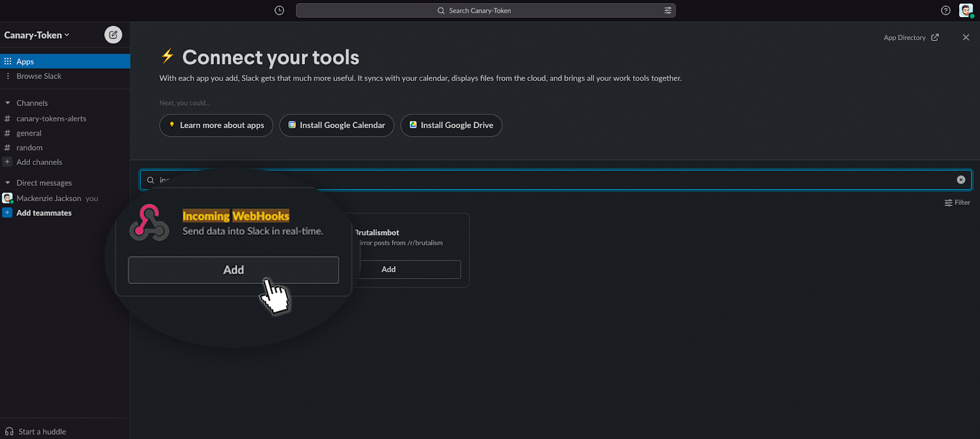Open the help question mark icon

click(x=946, y=10)
